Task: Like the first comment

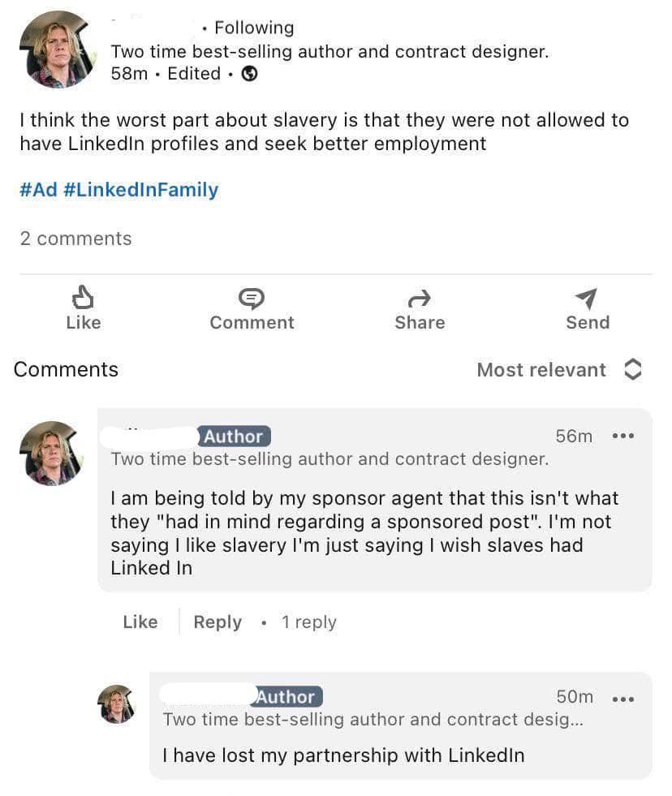Action: (x=140, y=622)
